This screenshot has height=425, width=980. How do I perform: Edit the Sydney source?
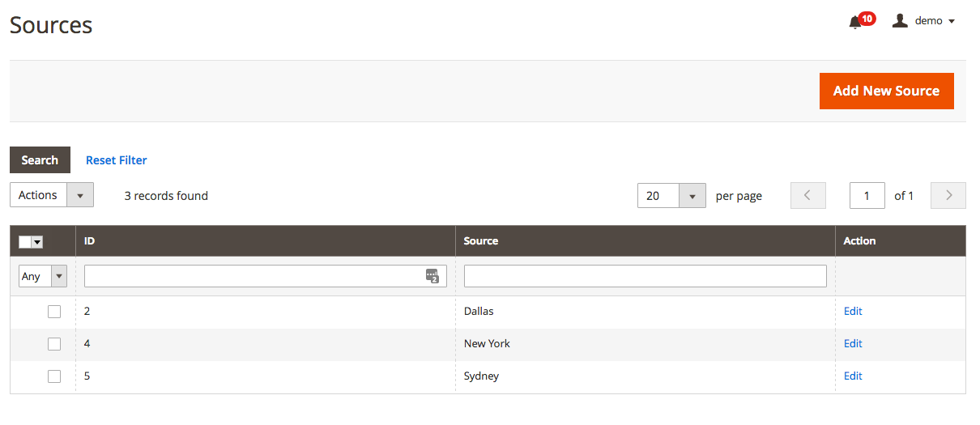tap(853, 376)
